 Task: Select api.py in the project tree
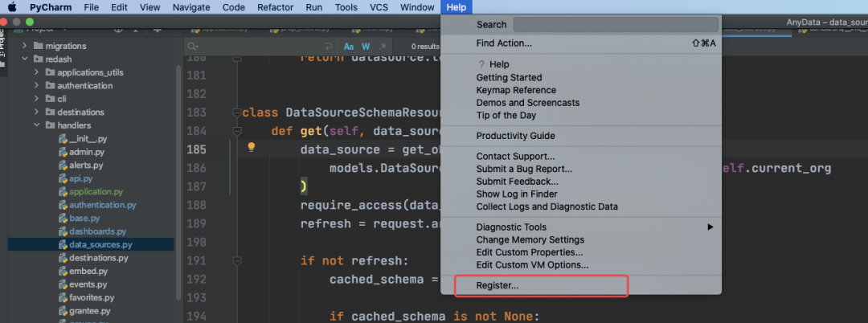point(81,178)
